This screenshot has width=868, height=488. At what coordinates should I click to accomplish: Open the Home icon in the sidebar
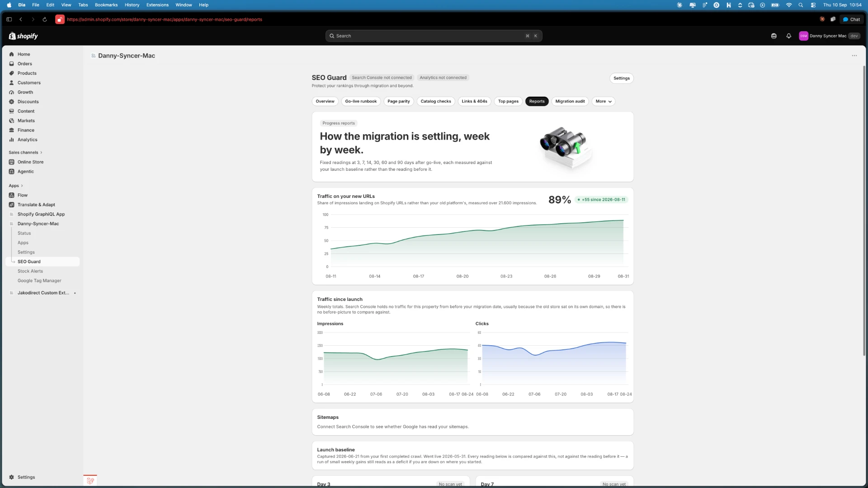point(12,54)
